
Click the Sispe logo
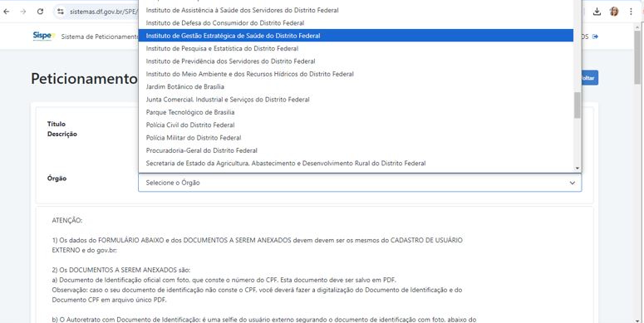tap(43, 36)
